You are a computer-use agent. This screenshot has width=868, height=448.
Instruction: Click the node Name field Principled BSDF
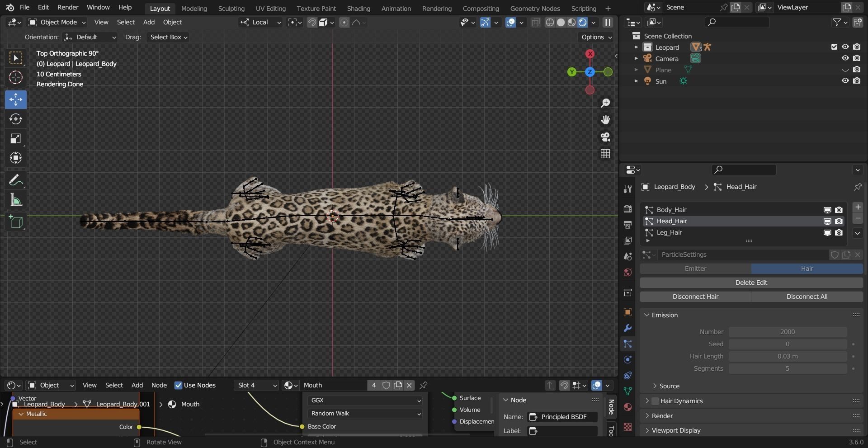[x=562, y=417]
